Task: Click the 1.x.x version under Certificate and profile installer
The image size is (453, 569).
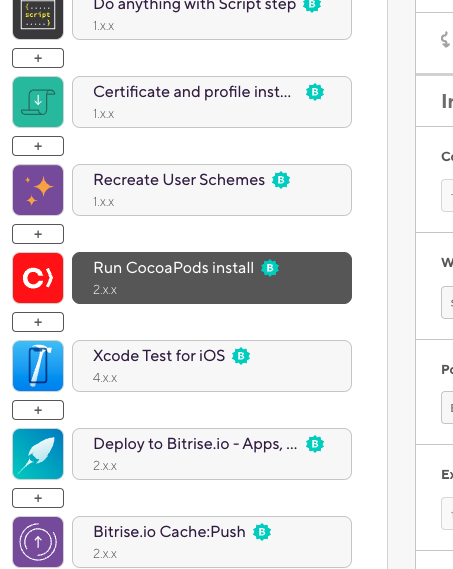Action: [104, 114]
